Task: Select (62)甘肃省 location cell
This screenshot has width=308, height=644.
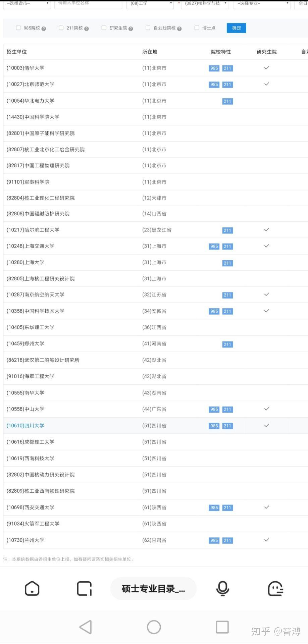Action: [154, 540]
